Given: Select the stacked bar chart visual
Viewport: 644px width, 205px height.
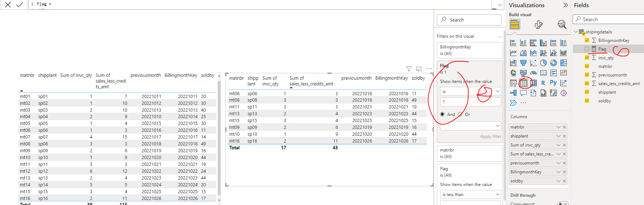Looking at the screenshot, I should 513,43.
